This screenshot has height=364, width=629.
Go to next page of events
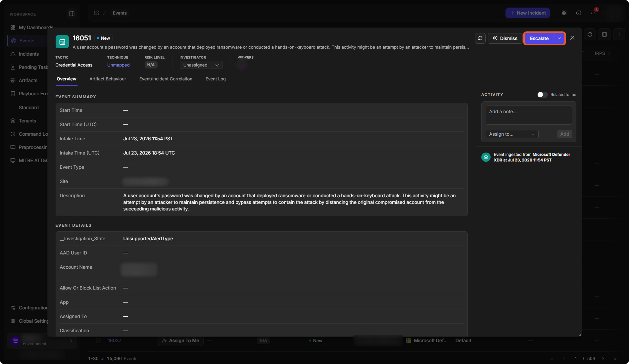pos(603,359)
